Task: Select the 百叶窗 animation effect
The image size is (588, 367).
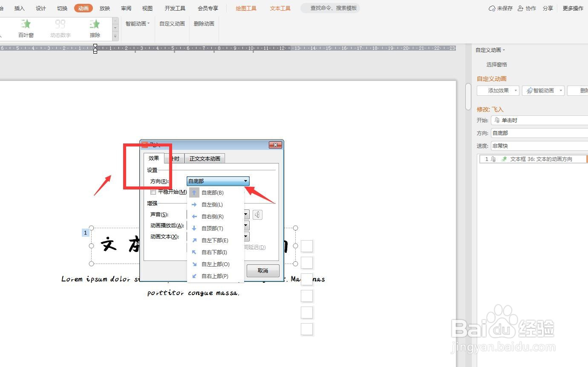Action: tap(26, 29)
